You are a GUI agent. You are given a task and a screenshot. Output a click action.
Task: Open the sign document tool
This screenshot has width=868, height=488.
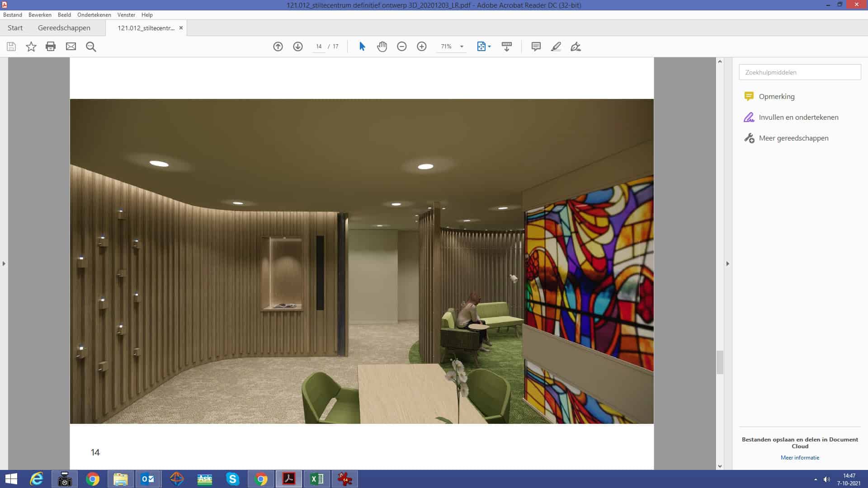(576, 47)
